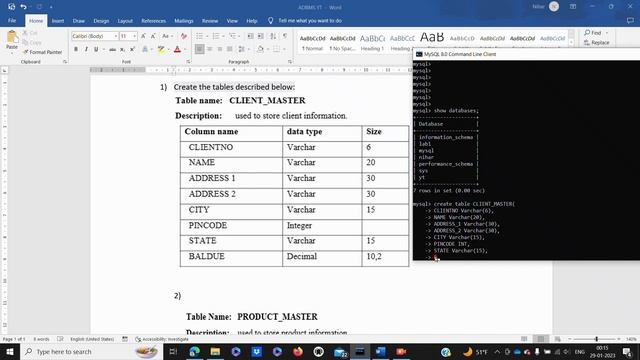This screenshot has height=360, width=640.
Task: Adjust the zoom slider in status bar
Action: coord(596,339)
